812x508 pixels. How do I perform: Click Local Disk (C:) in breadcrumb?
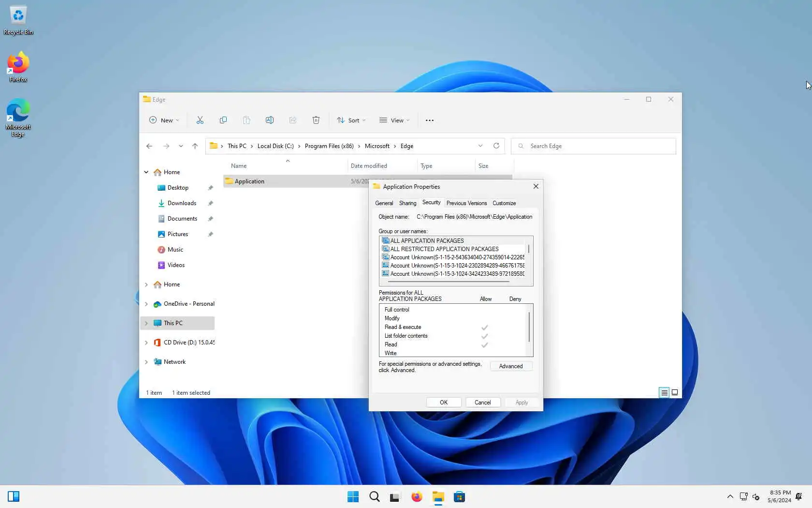click(275, 146)
